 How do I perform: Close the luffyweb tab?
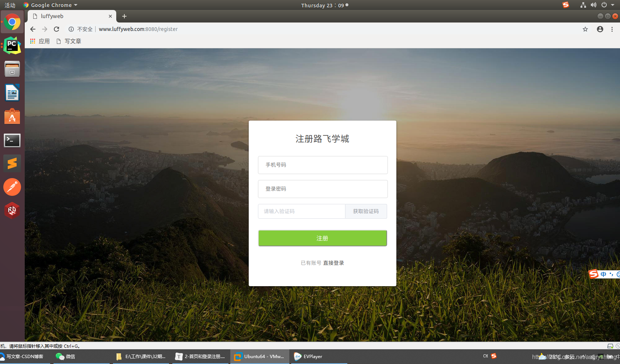point(110,16)
